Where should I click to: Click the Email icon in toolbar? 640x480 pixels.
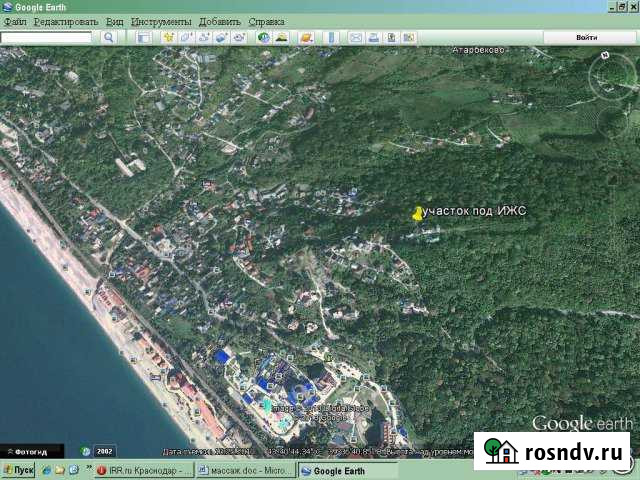tap(355, 37)
